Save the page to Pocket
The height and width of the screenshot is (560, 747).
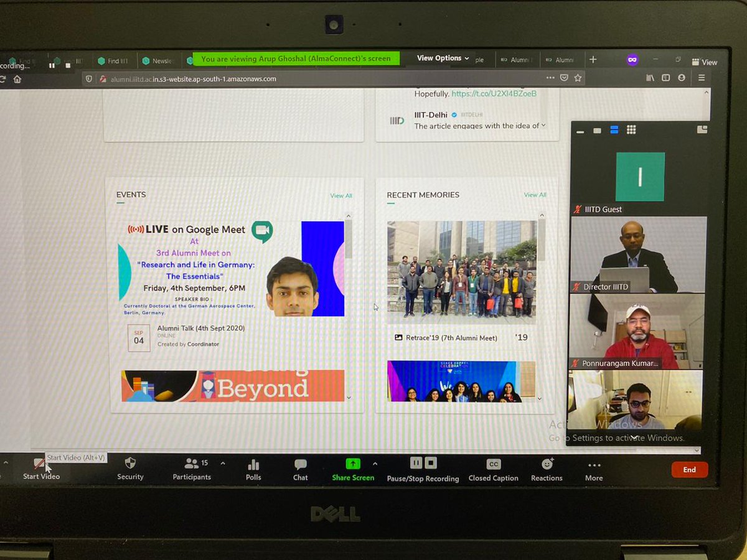coord(564,78)
